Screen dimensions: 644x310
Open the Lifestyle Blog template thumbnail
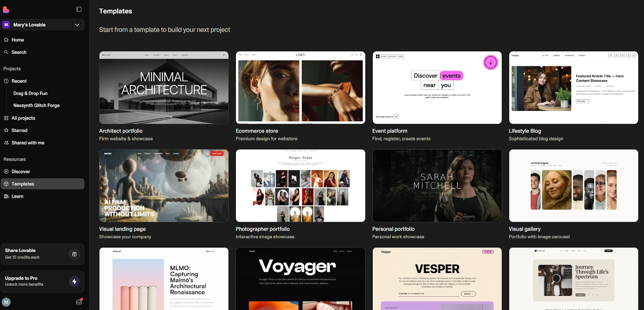point(574,87)
